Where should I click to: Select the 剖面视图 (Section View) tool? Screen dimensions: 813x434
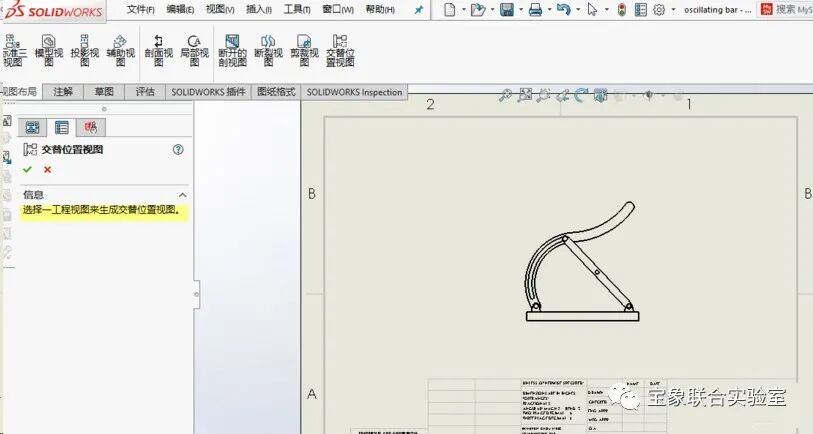point(159,51)
